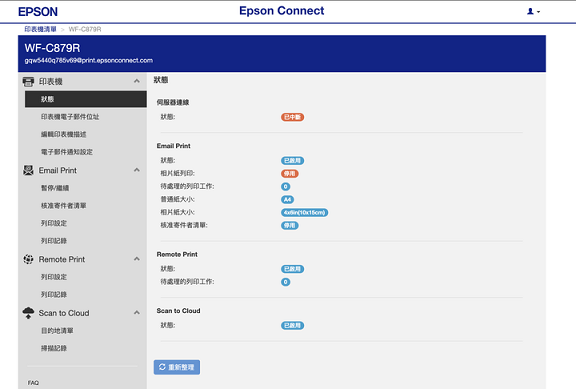
Task: Click the Remote Print globe icon
Action: tap(28, 259)
